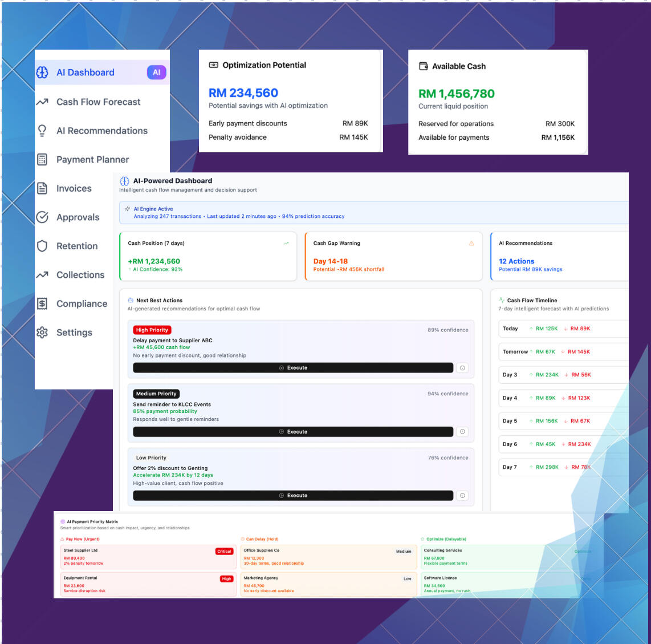Select the Cash Flow Forecast trend icon
Screen dimensions: 651x644
point(42,102)
